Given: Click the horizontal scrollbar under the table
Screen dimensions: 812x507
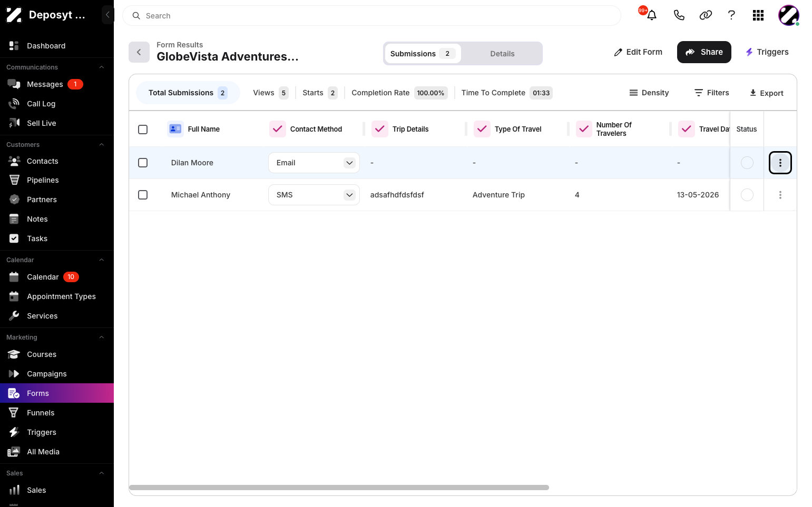Looking at the screenshot, I should (x=339, y=488).
